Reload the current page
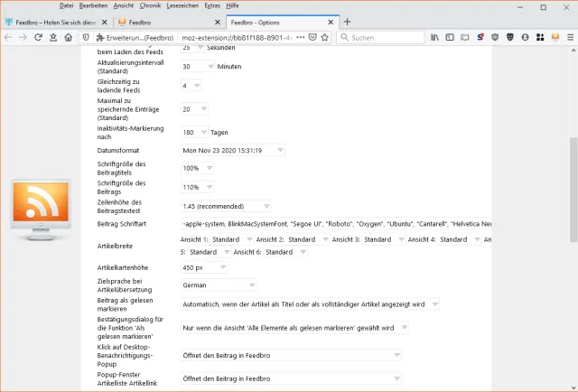Screen dimensions: 578x392 point(38,37)
